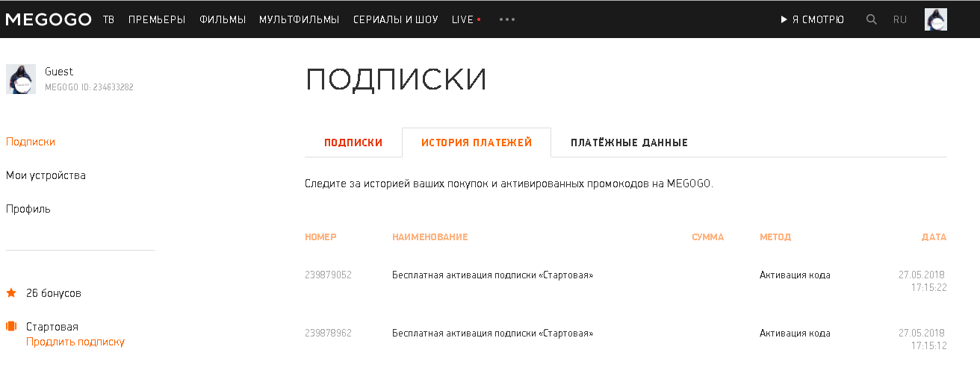Navigate to СЕРИАЛЫ И ШОУ
Image resolution: width=980 pixels, height=382 pixels.
tap(396, 19)
